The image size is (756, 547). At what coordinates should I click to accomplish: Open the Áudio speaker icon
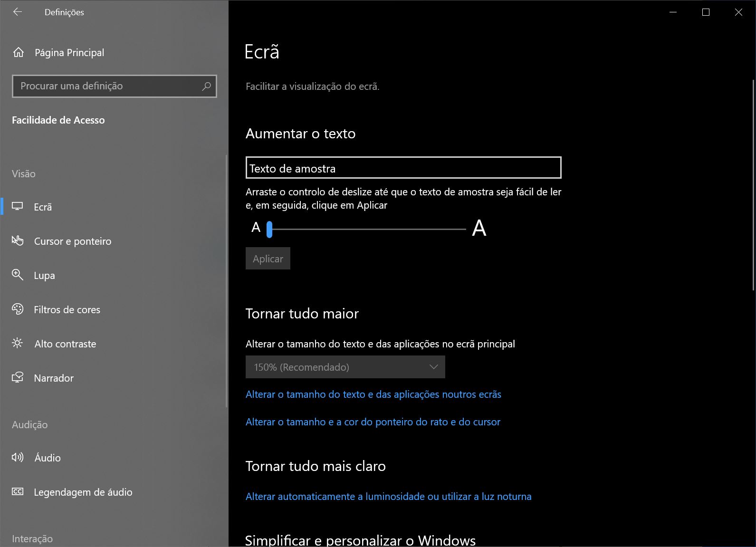point(18,458)
